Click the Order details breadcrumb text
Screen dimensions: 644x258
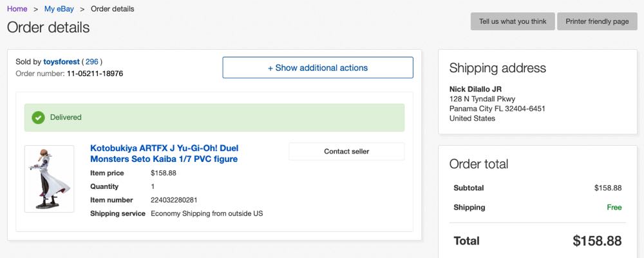[113, 9]
